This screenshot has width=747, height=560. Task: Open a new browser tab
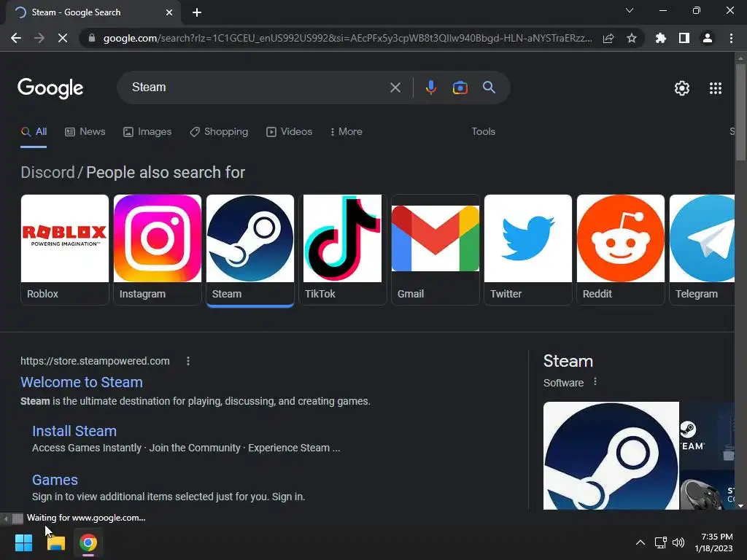(x=197, y=13)
